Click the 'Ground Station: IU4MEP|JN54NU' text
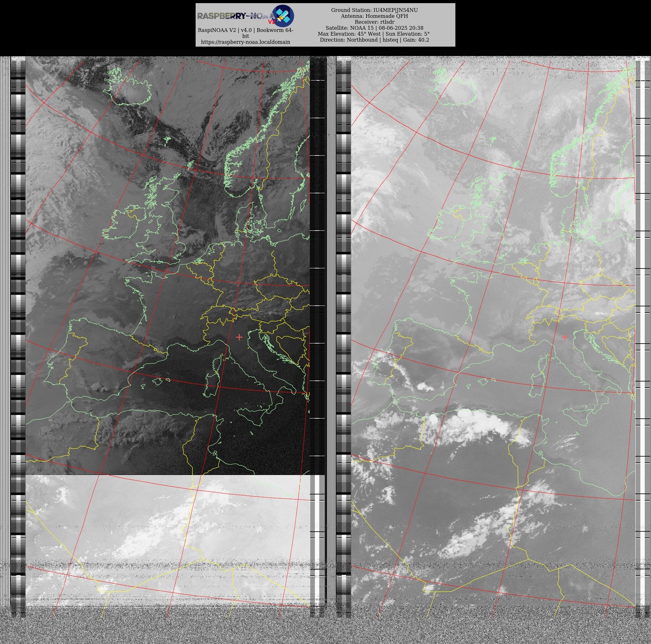Screen dimensions: 651x644 click(x=374, y=10)
